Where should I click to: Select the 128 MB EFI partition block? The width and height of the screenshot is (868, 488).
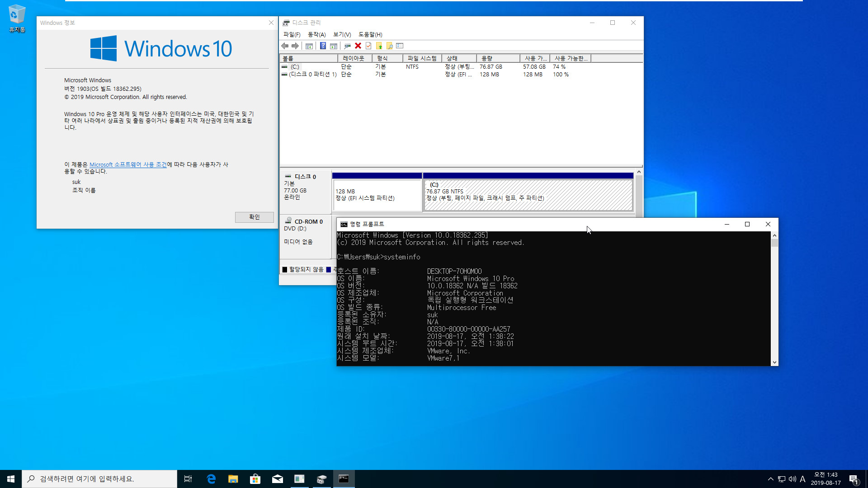(377, 195)
